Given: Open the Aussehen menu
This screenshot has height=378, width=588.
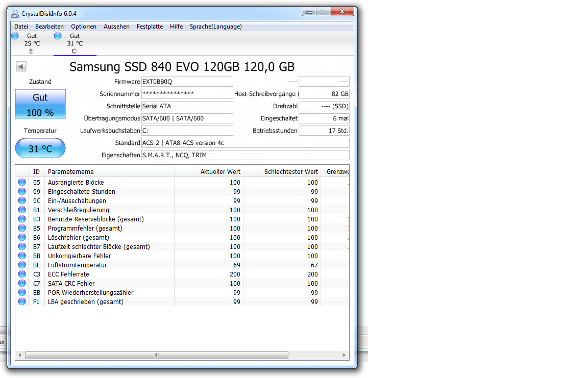Looking at the screenshot, I should 116,27.
